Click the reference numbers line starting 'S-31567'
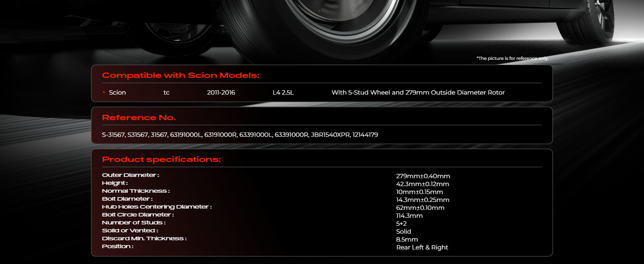The height and width of the screenshot is (264, 644). 240,135
